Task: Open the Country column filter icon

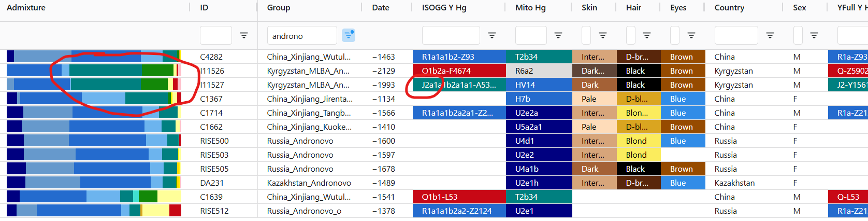Action: [770, 35]
